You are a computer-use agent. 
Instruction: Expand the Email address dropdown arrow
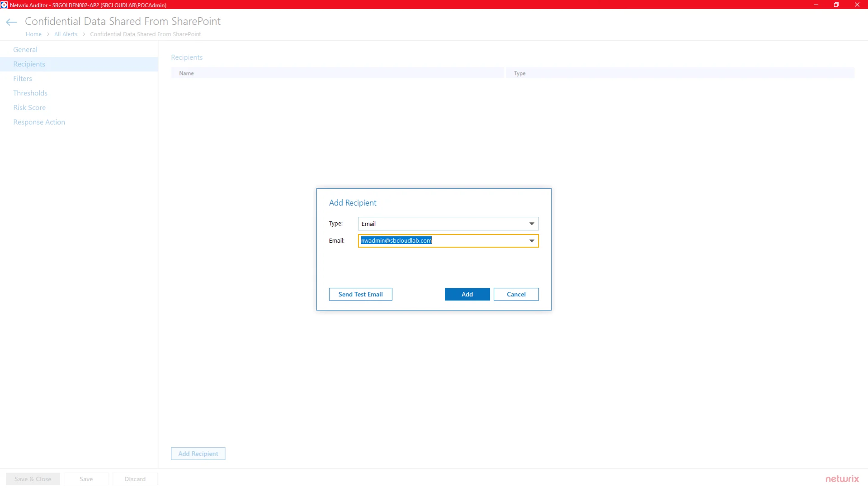pyautogui.click(x=532, y=241)
